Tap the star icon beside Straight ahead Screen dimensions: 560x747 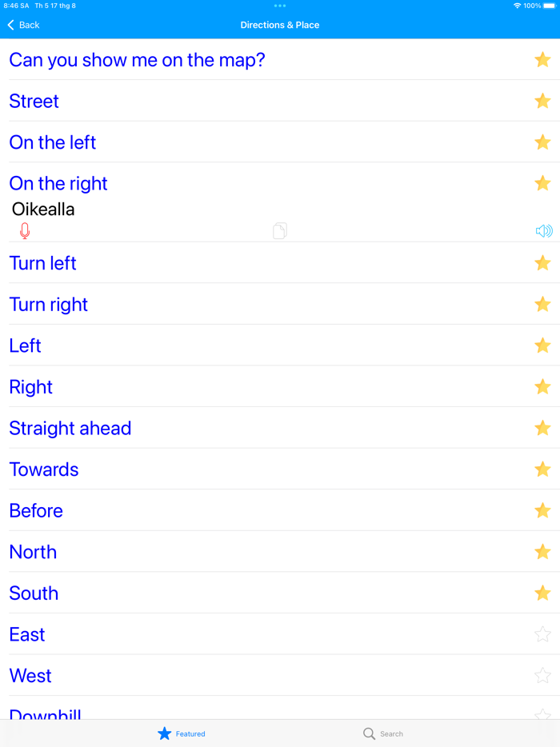(542, 428)
